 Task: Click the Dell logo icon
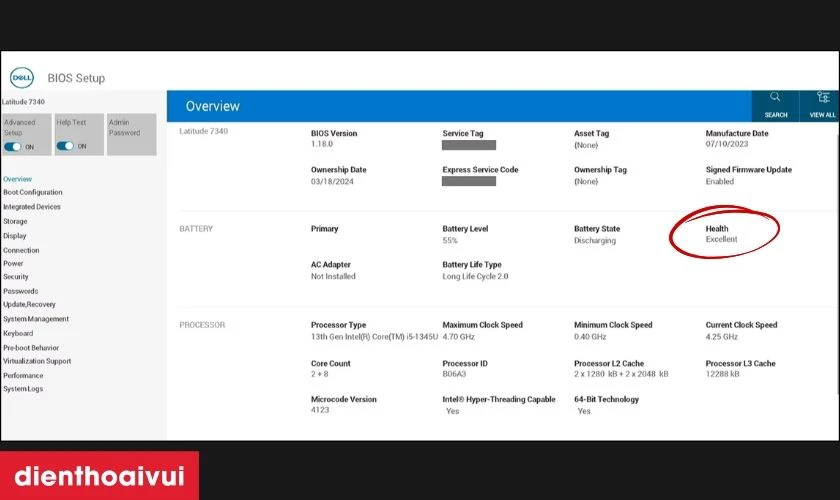point(22,78)
